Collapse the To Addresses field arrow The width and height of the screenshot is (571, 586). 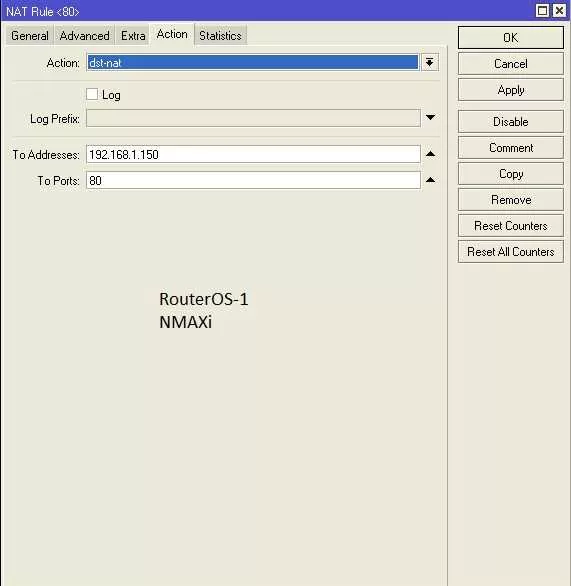point(430,154)
